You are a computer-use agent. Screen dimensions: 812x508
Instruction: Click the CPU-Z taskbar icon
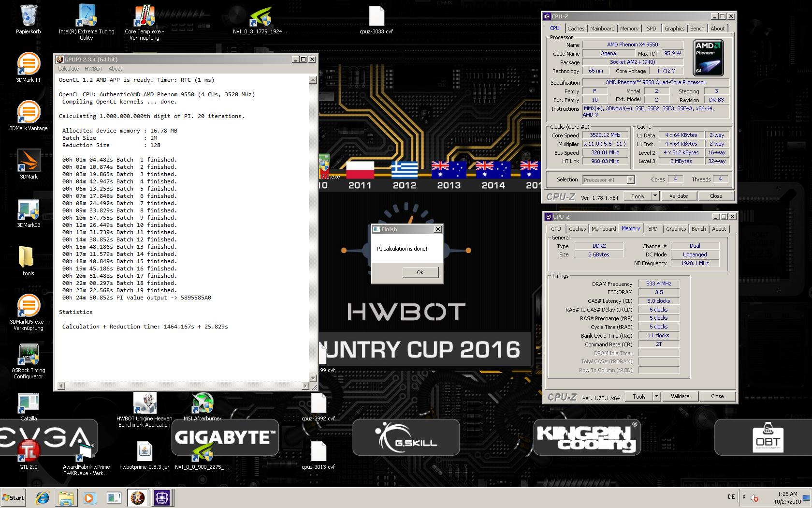[162, 497]
